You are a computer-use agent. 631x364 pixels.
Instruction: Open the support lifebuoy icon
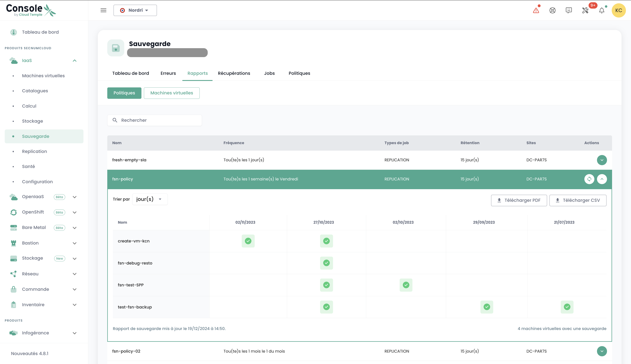(x=552, y=11)
